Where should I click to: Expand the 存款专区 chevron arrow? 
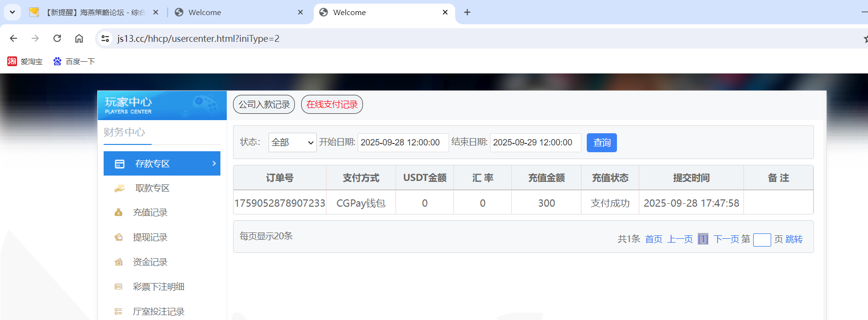(214, 163)
